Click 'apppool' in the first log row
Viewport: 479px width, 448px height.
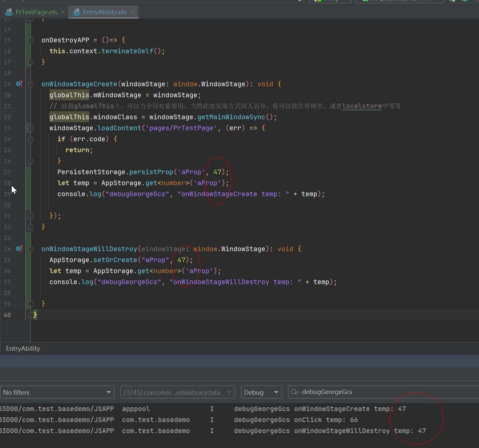click(136, 409)
